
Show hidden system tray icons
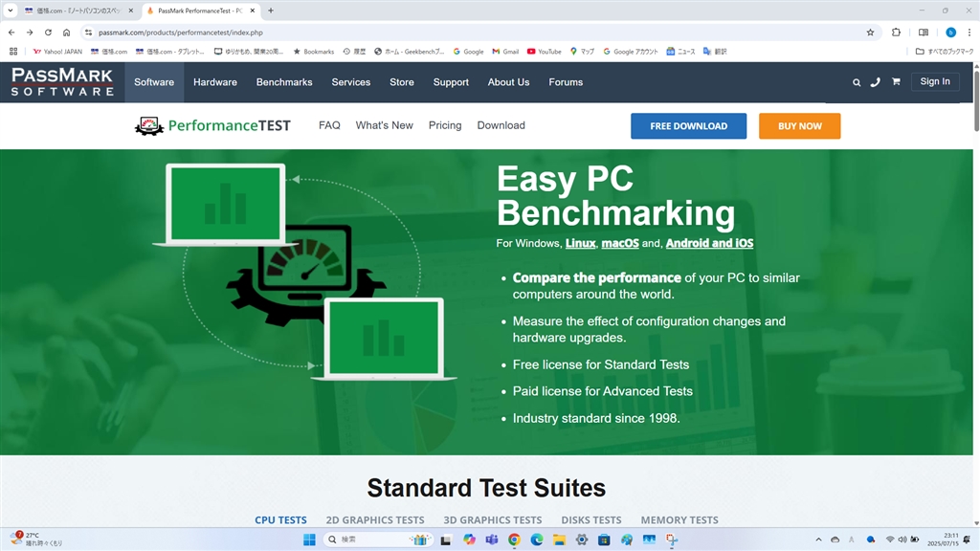click(818, 540)
